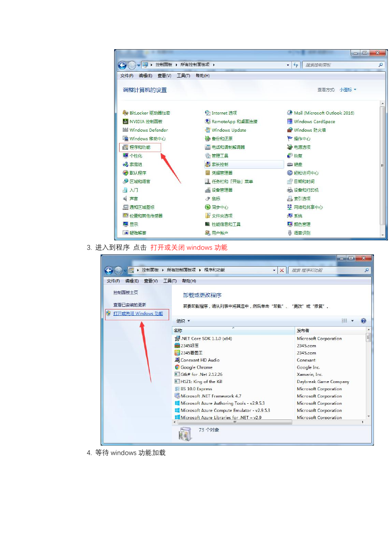Click the help icon in 程序和功能 window
Viewport: 392px width, 554px height.
coord(364,321)
